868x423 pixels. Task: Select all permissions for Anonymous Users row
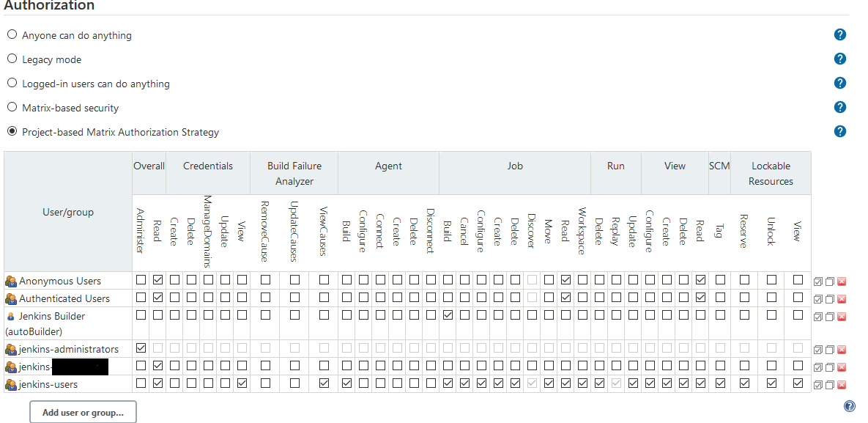click(817, 282)
